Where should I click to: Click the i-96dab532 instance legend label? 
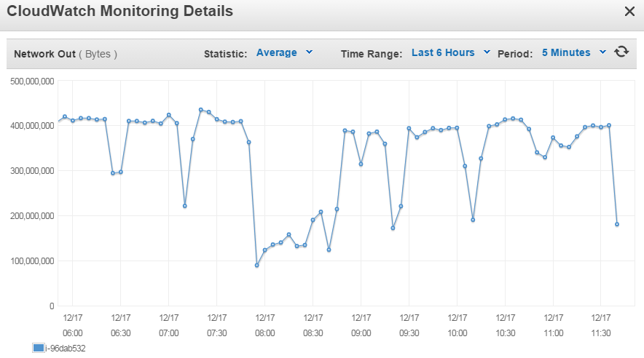66,348
